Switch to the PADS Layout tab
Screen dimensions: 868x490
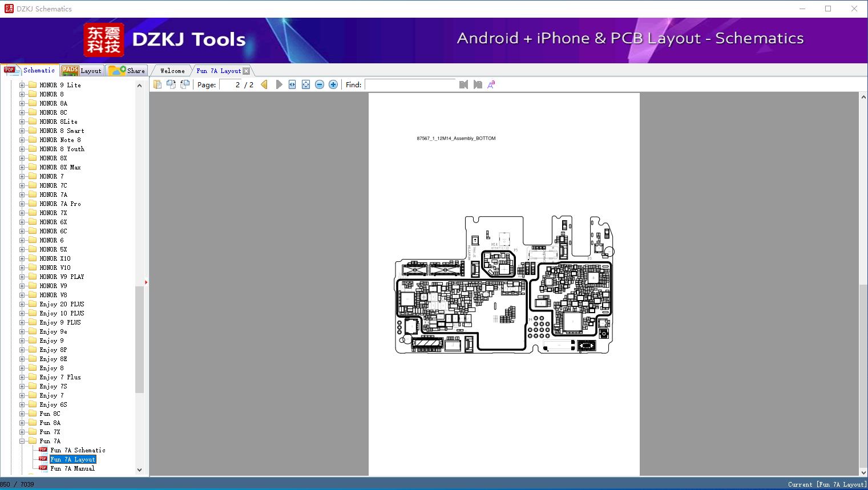tap(82, 71)
